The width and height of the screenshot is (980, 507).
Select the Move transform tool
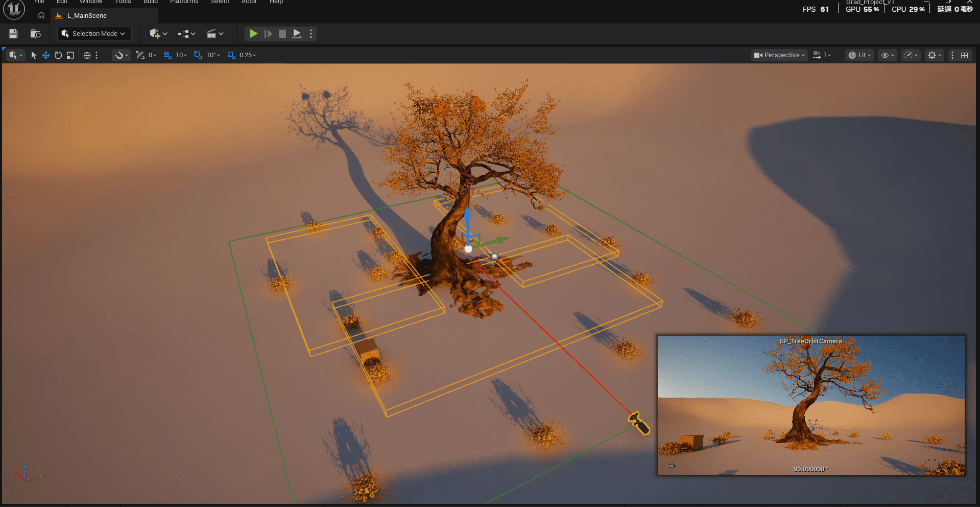(45, 55)
